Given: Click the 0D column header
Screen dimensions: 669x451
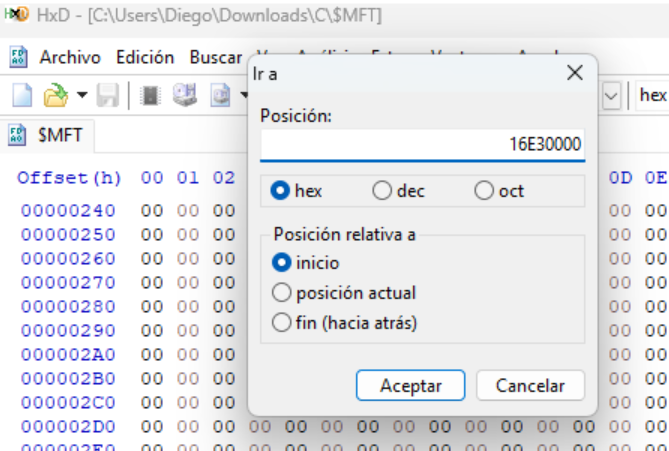Looking at the screenshot, I should tap(620, 177).
